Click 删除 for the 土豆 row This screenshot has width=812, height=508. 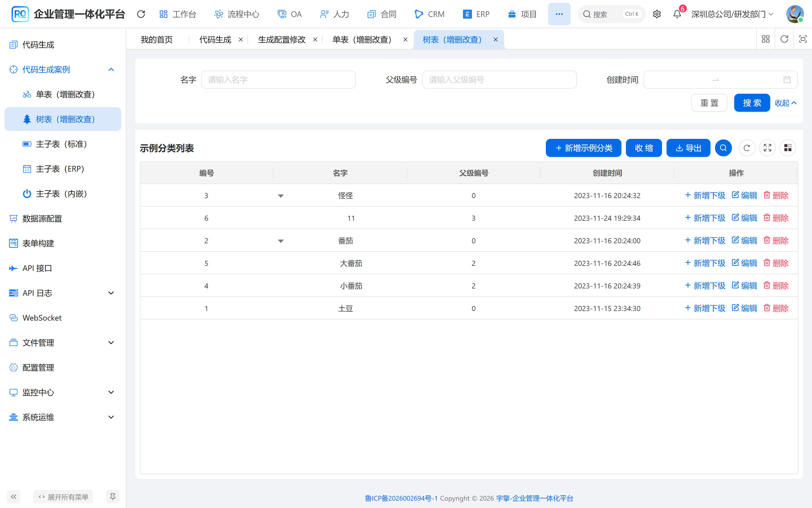pyautogui.click(x=776, y=308)
